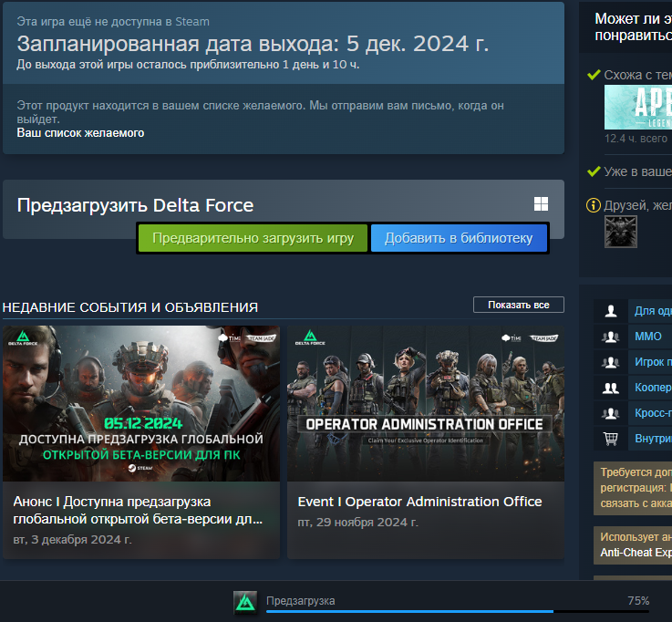Click the single-player category icon

611,311
